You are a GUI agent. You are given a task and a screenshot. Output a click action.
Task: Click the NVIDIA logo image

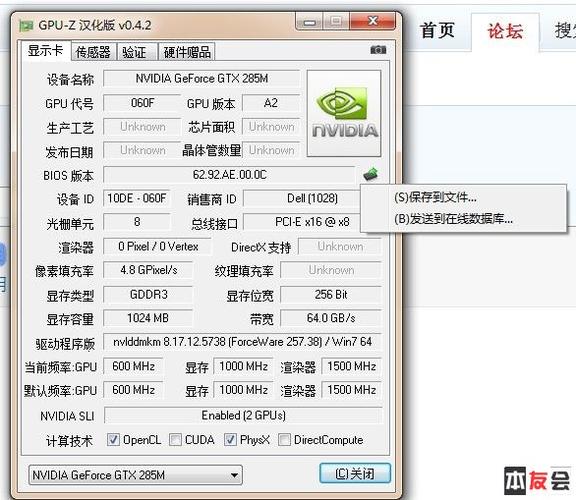pos(344,114)
